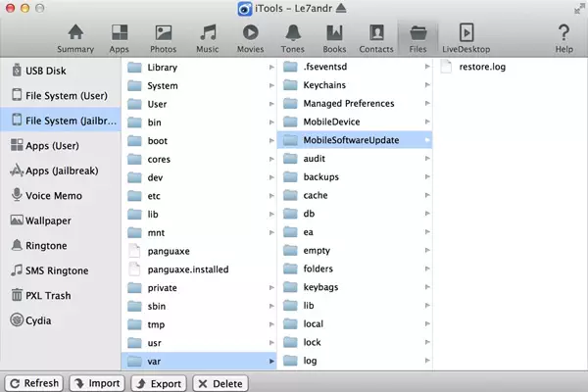Select the dev folder
Image resolution: width=588 pixels, height=392 pixels.
(199, 177)
